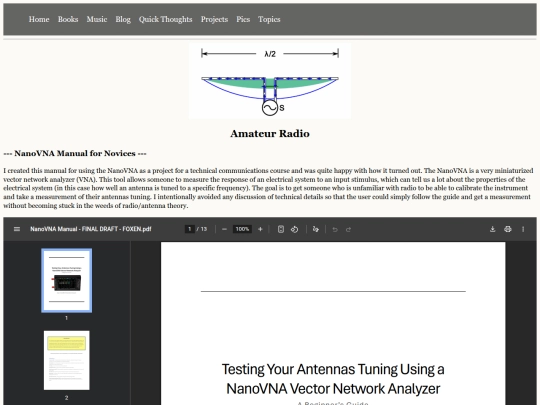540x405 pixels.
Task: Open Quick Thoughts in the navigation bar
Action: point(166,19)
